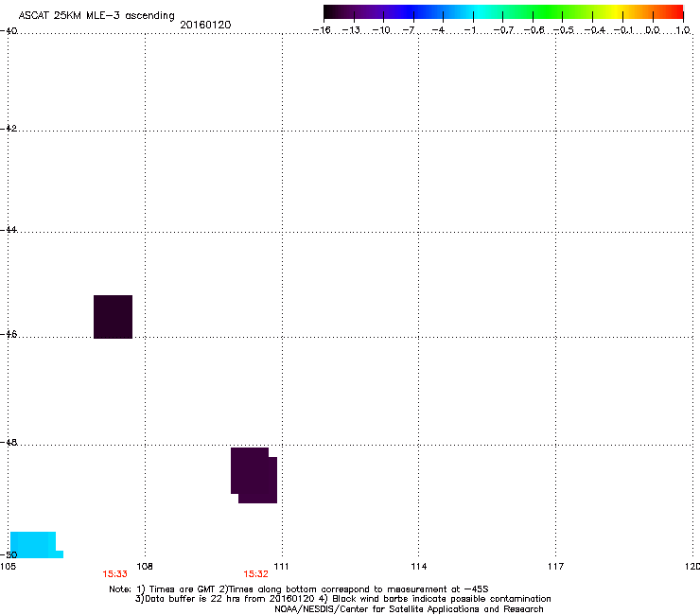The width and height of the screenshot is (700, 615).
Task: Click the -0.5 color scale label
Action: pos(564,30)
